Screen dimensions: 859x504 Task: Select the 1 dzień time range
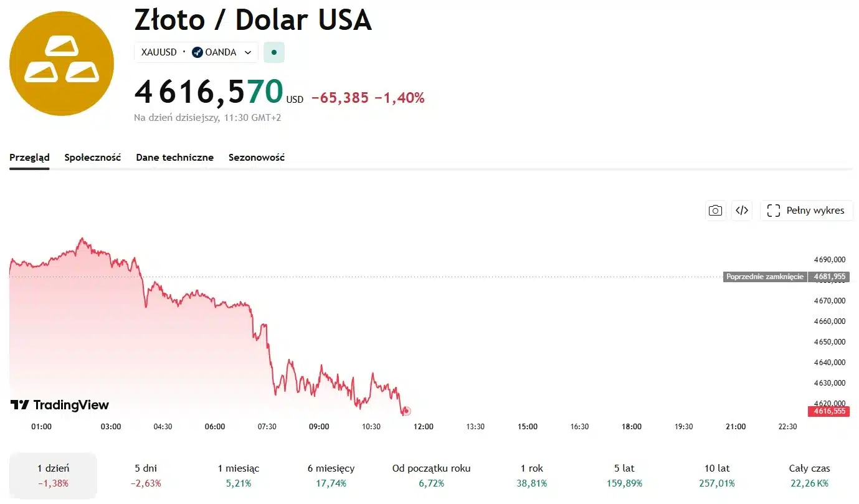click(53, 475)
